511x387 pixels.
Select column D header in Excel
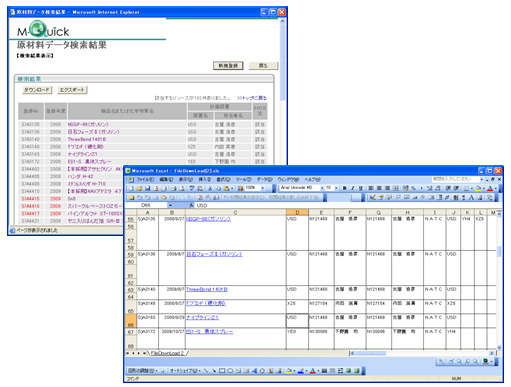pos(297,212)
